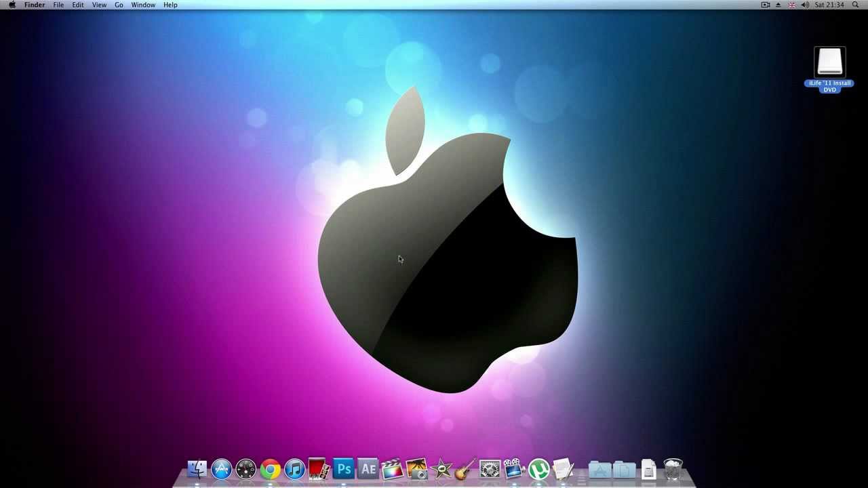Open the Go menu
The width and height of the screenshot is (868, 488).
pos(119,5)
